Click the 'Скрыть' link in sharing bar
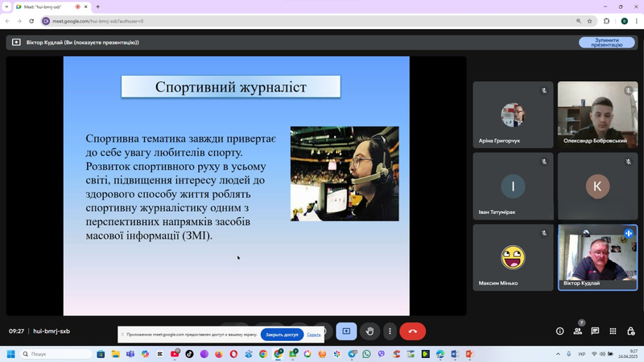This screenshot has width=644, height=362. pyautogui.click(x=314, y=335)
